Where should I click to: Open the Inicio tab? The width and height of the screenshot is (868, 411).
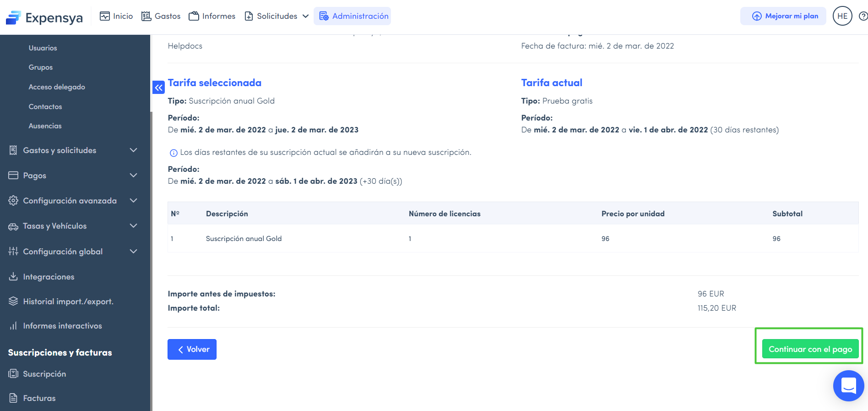point(116,16)
